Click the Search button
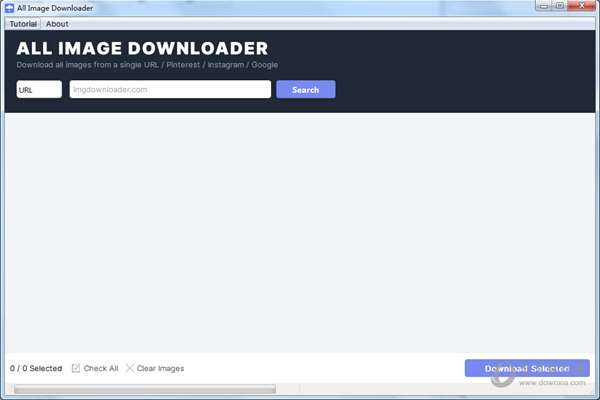 (x=306, y=89)
